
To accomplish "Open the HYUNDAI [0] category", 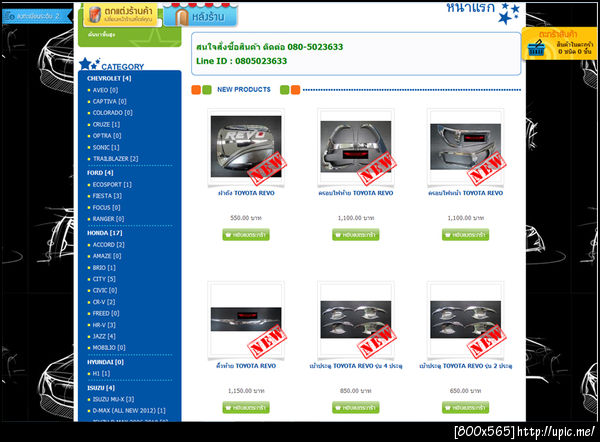I will (x=105, y=362).
